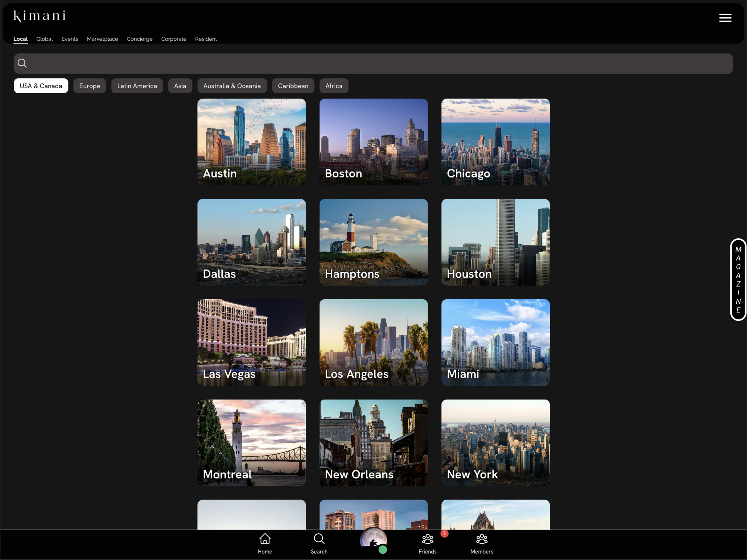
Task: Open the Chicago city card
Action: tap(495, 142)
